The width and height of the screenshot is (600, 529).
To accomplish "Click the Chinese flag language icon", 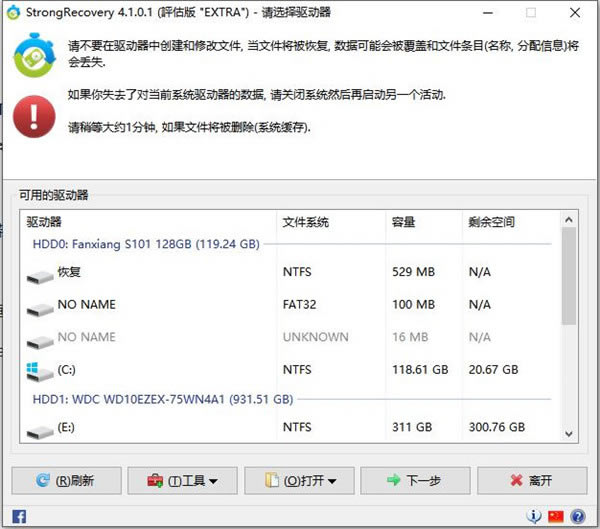I will [556, 516].
